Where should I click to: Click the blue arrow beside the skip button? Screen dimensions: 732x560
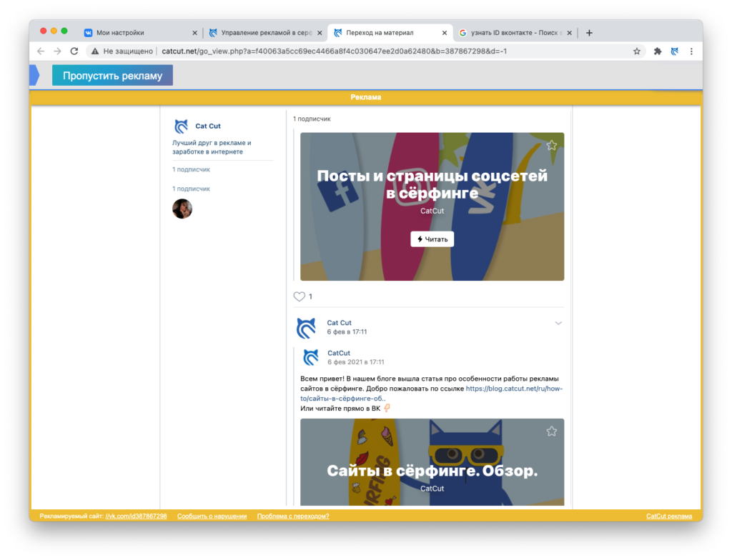click(x=34, y=76)
